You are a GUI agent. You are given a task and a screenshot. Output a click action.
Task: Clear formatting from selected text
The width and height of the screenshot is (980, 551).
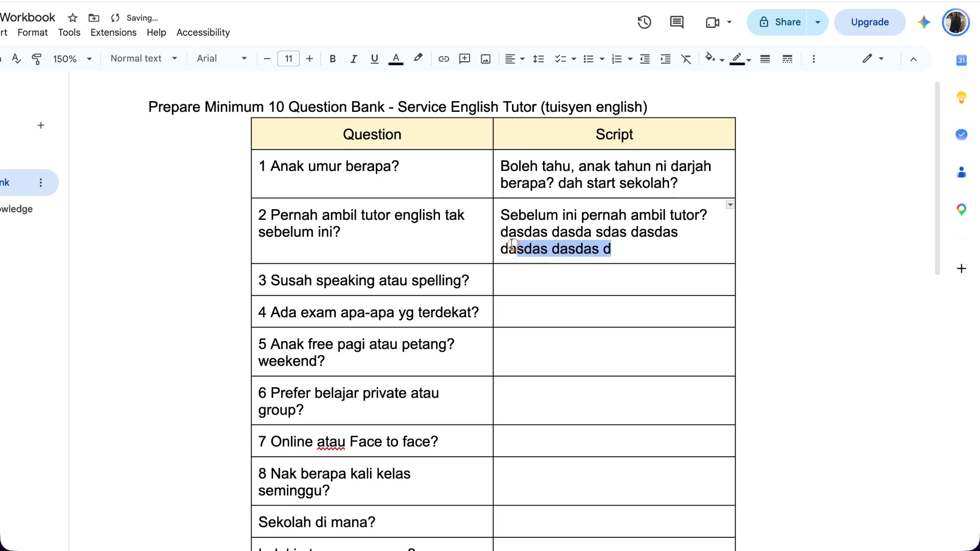[687, 59]
